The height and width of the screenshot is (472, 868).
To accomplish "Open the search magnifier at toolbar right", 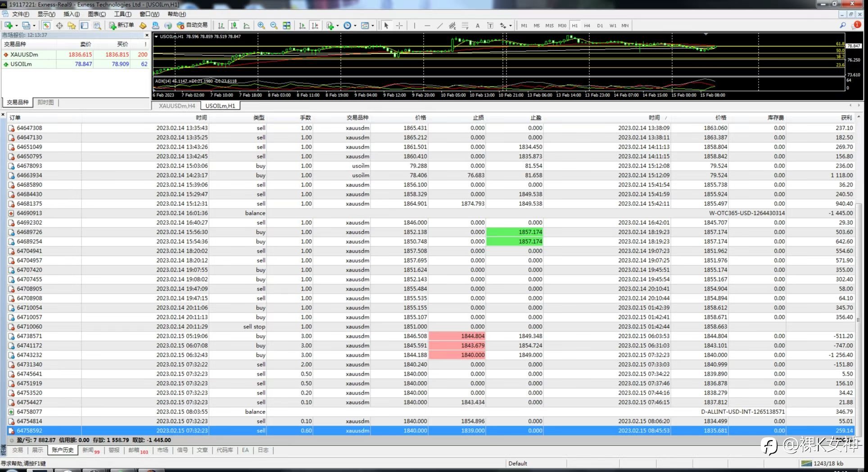I will tap(843, 26).
